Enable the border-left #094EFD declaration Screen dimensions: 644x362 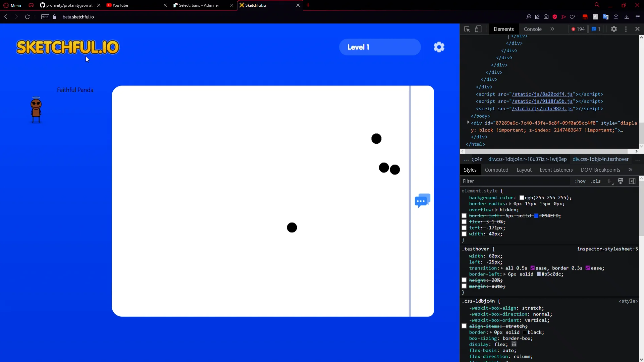point(464,216)
